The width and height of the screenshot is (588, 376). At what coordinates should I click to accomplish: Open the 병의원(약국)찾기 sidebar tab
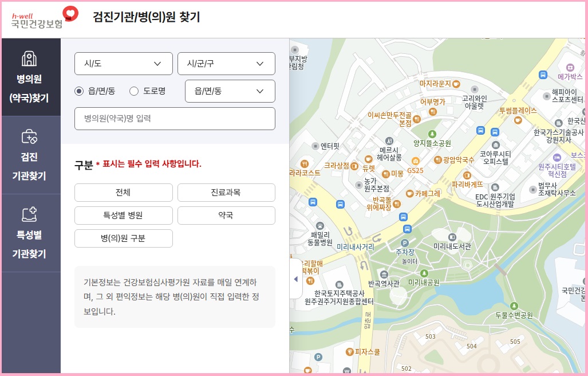[31, 77]
